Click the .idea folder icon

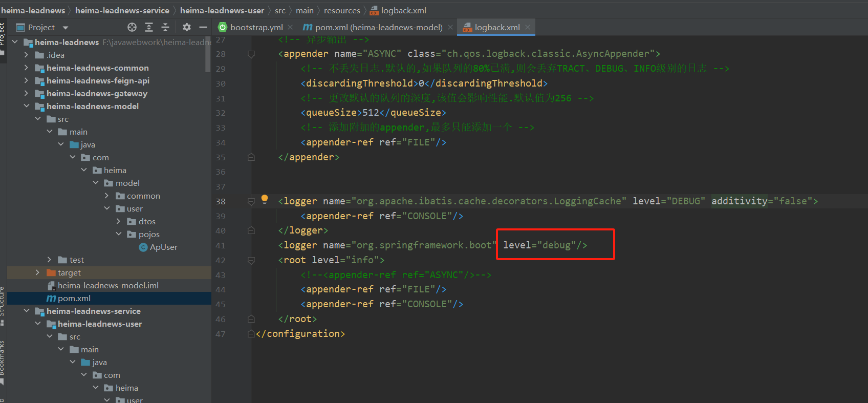[x=39, y=55]
